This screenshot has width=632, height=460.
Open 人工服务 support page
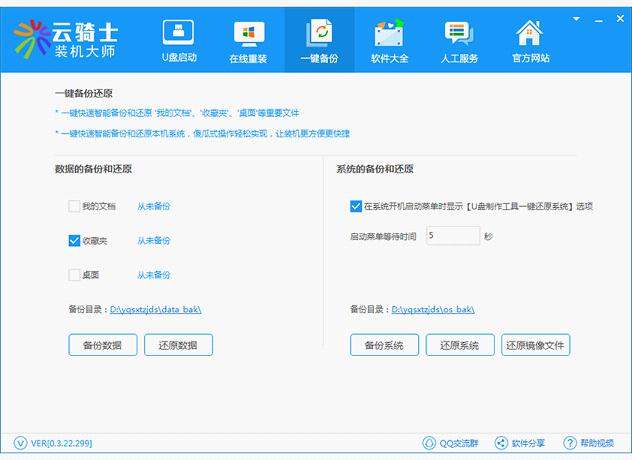pos(458,40)
